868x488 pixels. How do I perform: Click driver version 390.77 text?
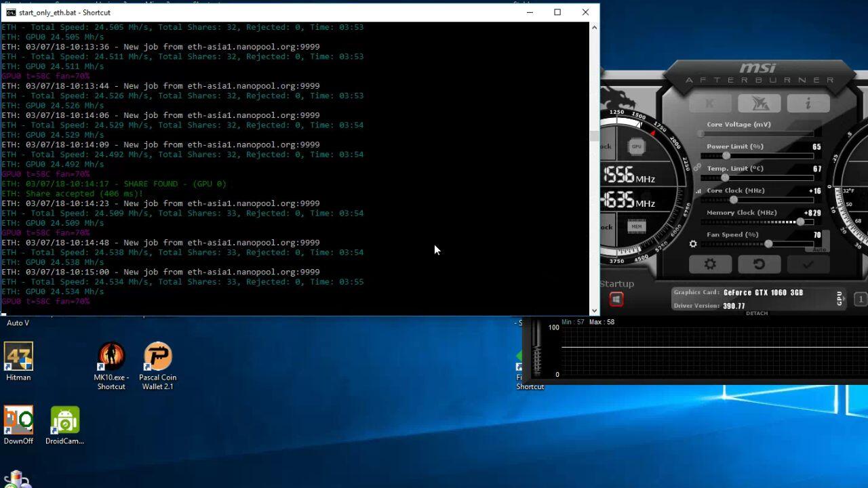tap(734, 306)
